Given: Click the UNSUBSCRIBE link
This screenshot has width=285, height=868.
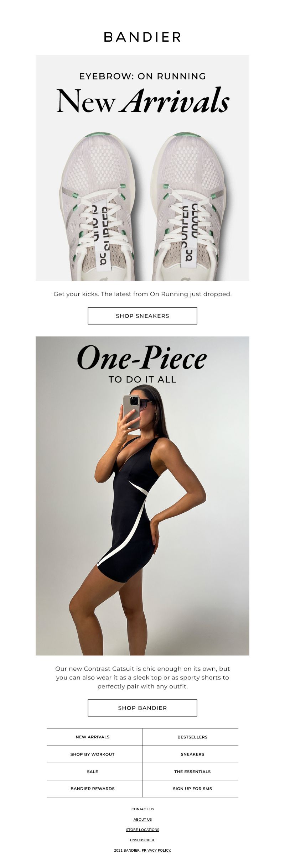Looking at the screenshot, I should [142, 840].
